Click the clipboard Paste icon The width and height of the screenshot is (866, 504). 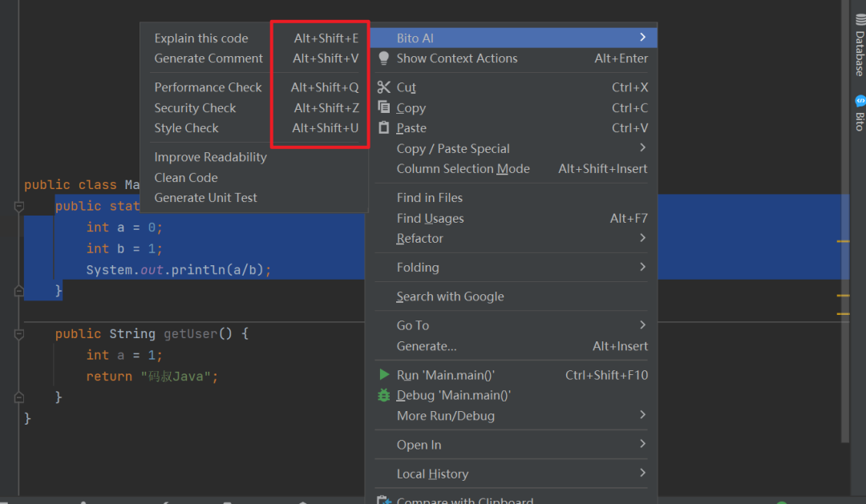pos(383,127)
